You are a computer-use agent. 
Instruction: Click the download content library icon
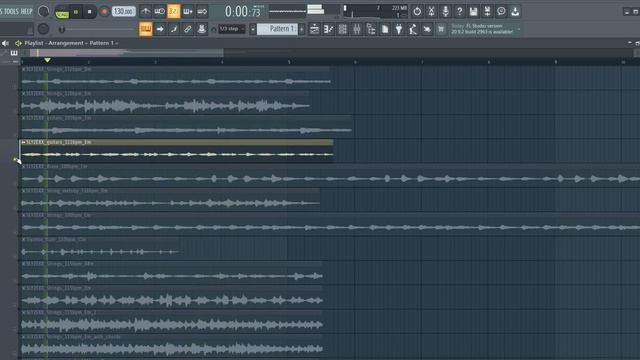coord(516,11)
